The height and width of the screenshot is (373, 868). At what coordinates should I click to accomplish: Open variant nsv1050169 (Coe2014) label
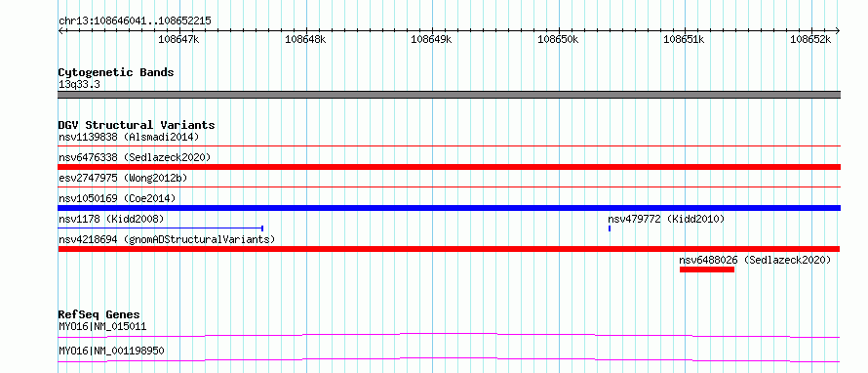tap(118, 198)
